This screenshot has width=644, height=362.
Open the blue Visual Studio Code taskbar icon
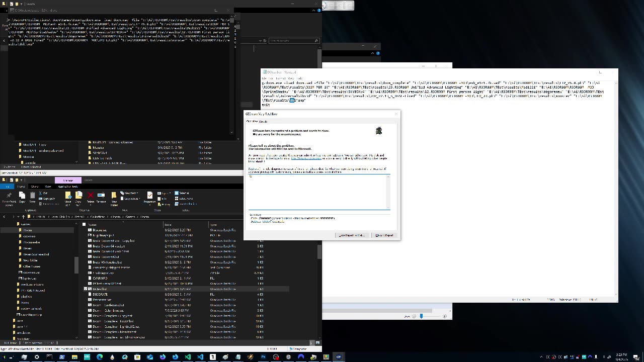point(200,357)
